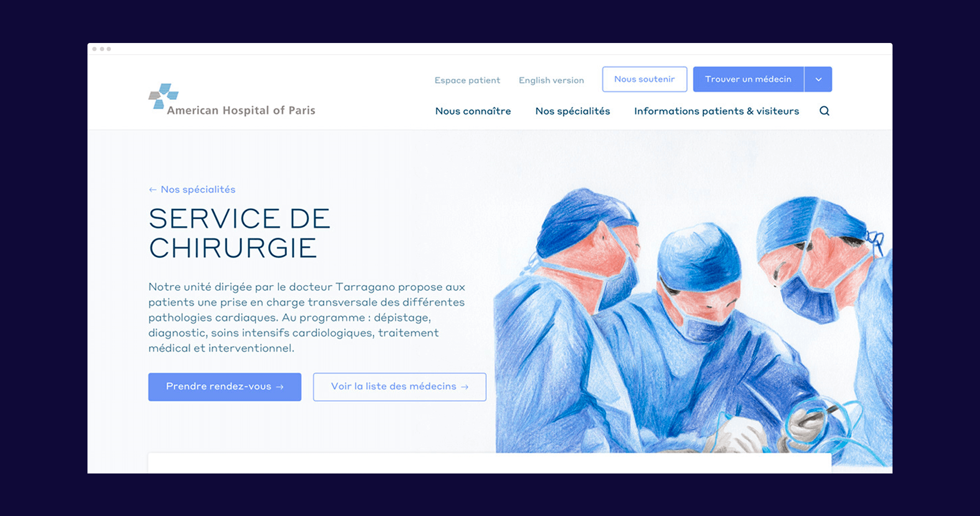Go back via Nos spécialités breadcrumb

point(198,190)
